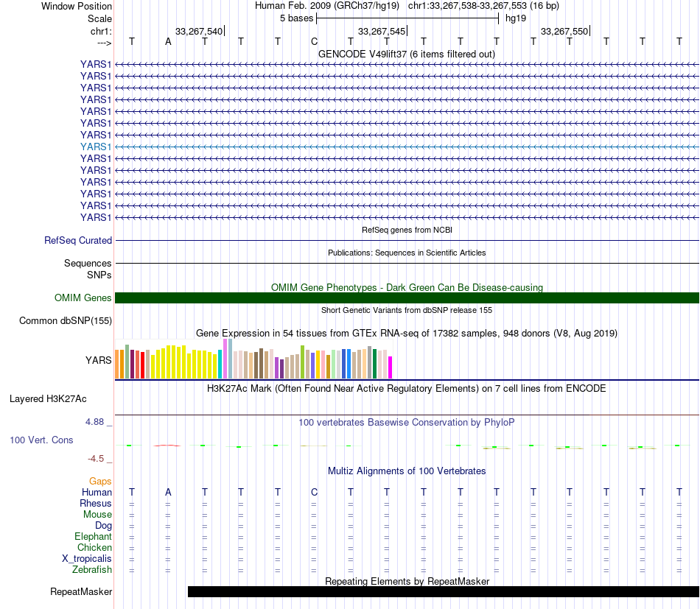Click the Dog species row label
Viewport: 700px width, 609px height.
click(x=103, y=526)
